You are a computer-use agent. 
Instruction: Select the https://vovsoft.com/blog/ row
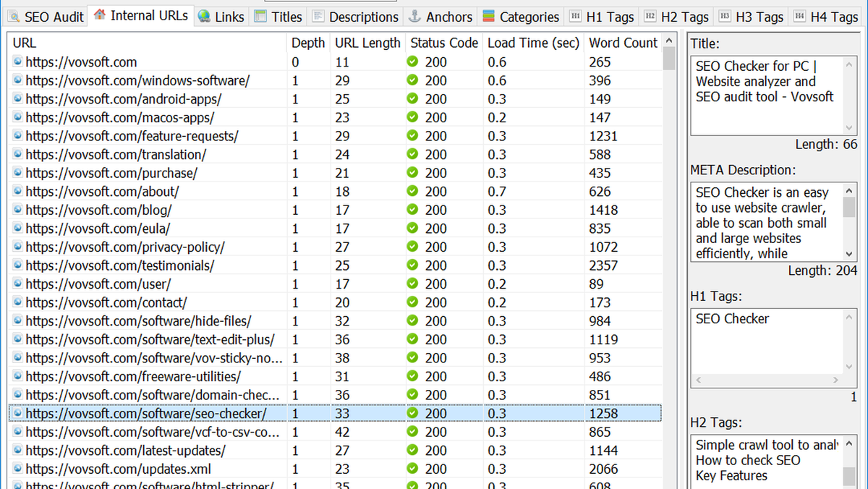point(335,210)
